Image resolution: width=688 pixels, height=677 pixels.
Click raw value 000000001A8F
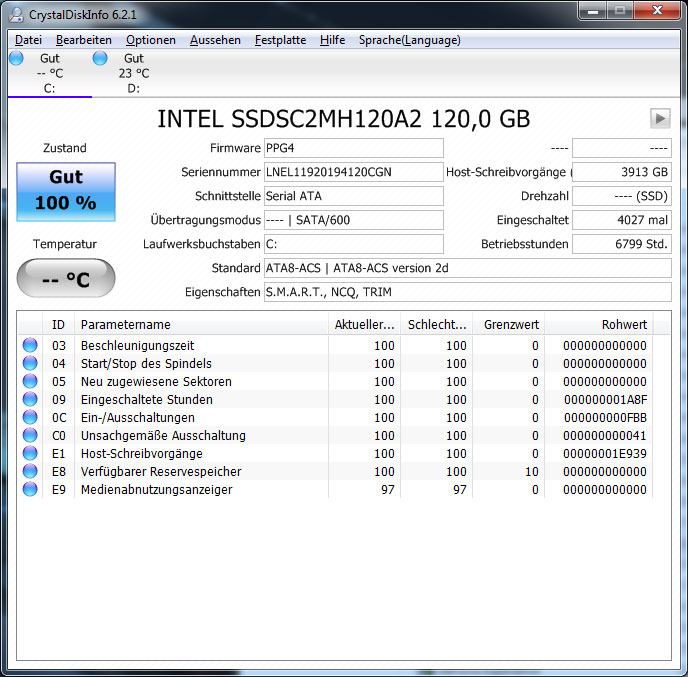coord(605,400)
